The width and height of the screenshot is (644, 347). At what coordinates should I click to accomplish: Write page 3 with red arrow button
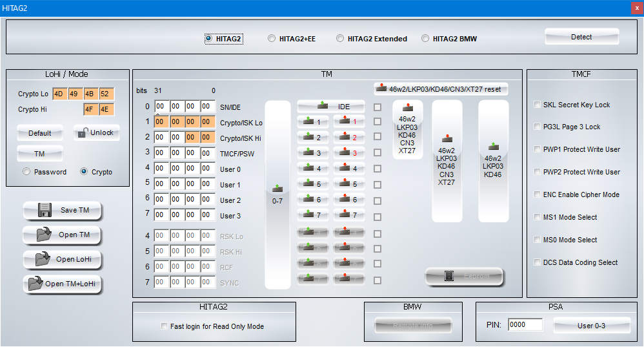tap(348, 153)
